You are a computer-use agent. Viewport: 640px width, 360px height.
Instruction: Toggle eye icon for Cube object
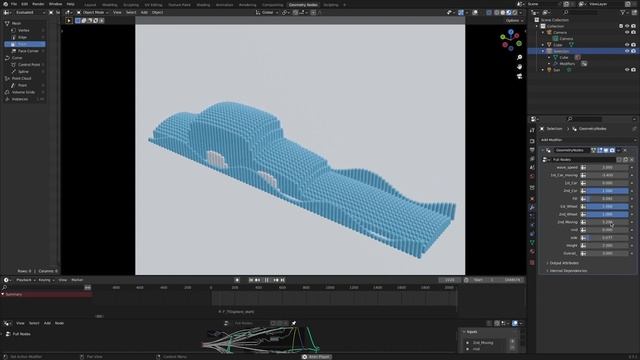coord(627,45)
